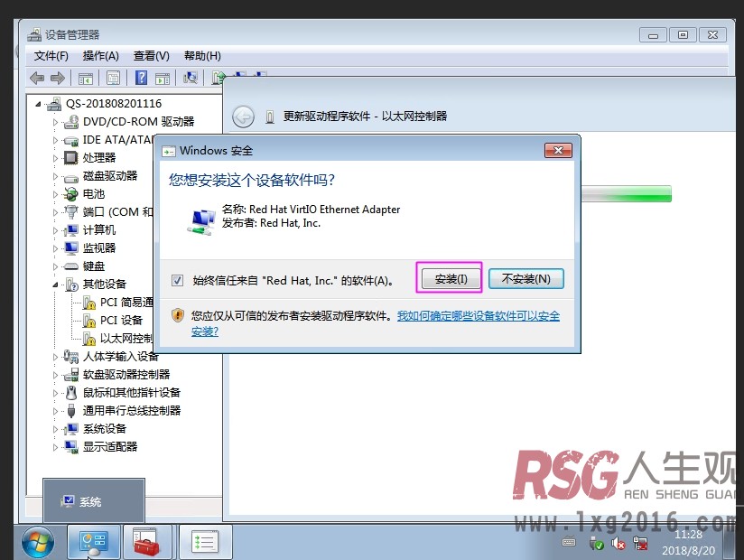Click the 安装(I) button
Viewport: 744px width, 560px height.
[451, 278]
